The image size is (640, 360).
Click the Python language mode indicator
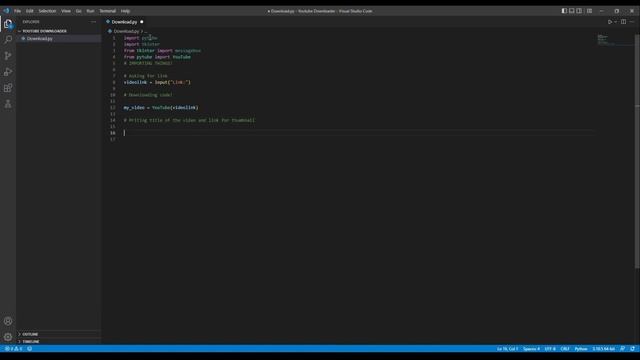click(x=581, y=349)
